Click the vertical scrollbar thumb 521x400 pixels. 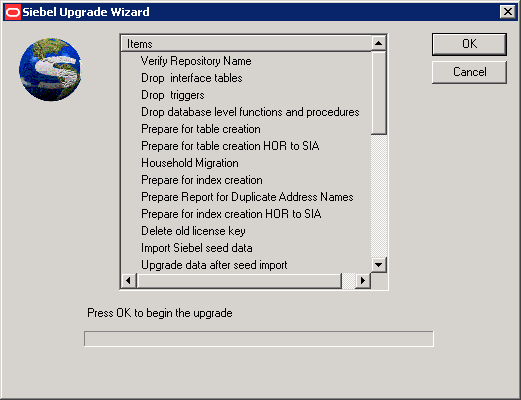click(x=378, y=93)
